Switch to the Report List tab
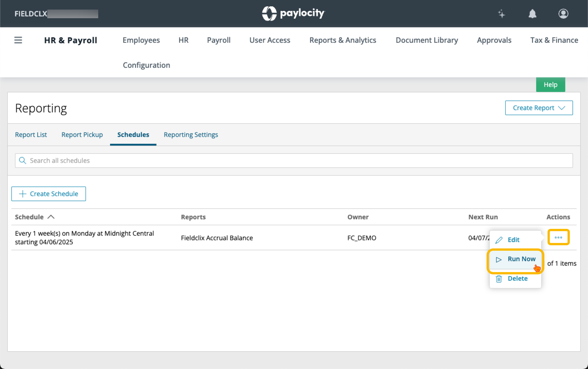This screenshot has height=369, width=588. tap(31, 135)
